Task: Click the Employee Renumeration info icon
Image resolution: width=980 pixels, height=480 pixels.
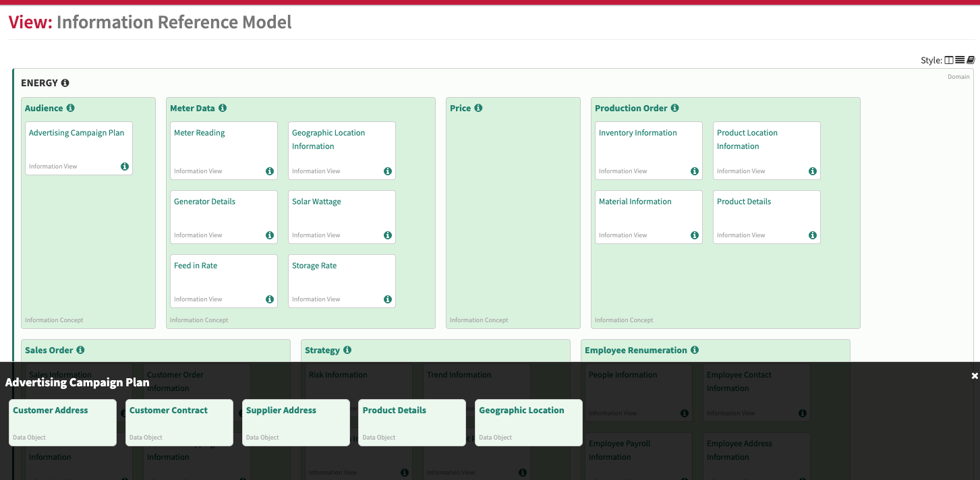Action: [695, 350]
